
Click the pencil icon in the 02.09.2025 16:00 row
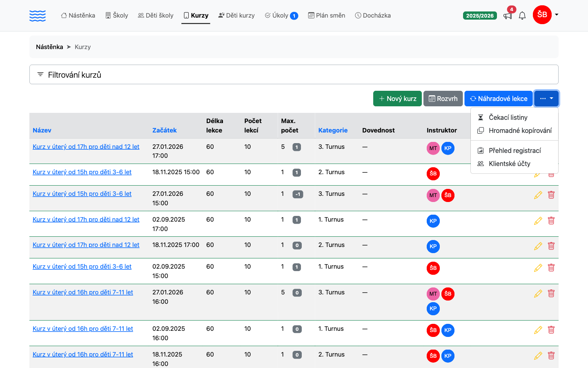point(538,330)
